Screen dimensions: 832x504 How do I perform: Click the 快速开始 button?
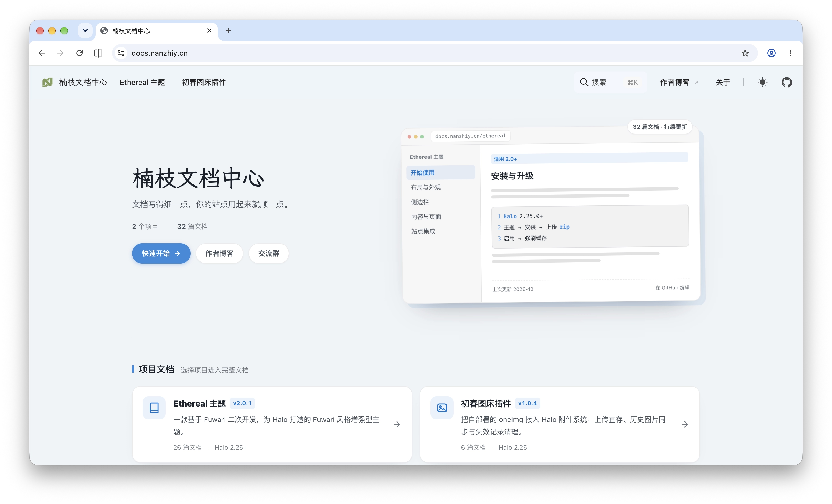tap(161, 253)
